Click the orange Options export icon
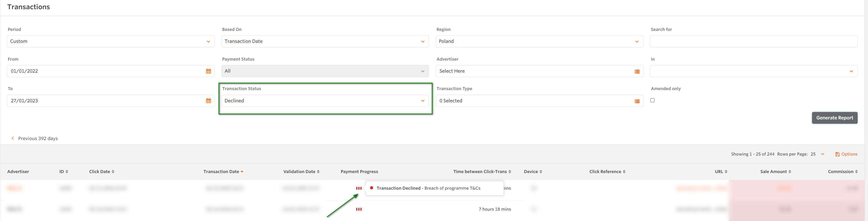This screenshot has width=868, height=221. [x=838, y=154]
